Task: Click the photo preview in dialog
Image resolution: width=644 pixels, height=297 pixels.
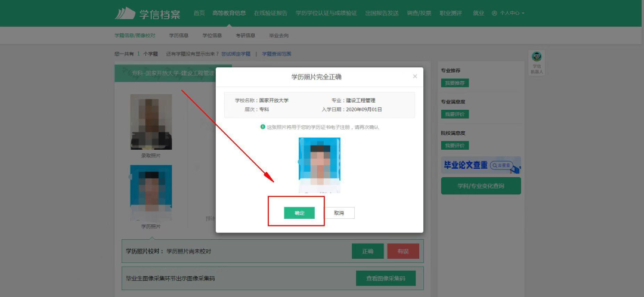Action: click(320, 165)
